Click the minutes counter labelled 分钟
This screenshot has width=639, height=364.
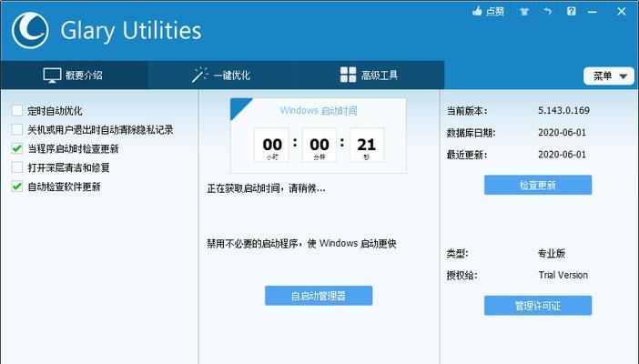(319, 145)
